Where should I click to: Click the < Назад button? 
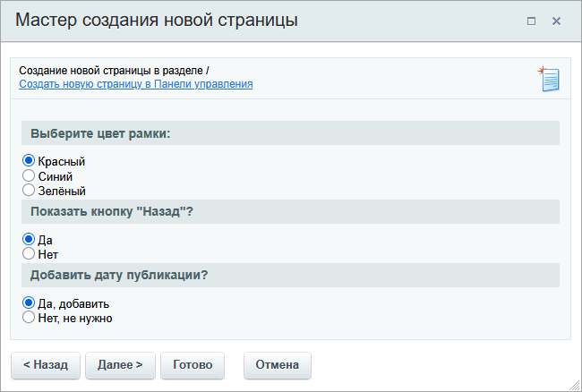click(45, 365)
